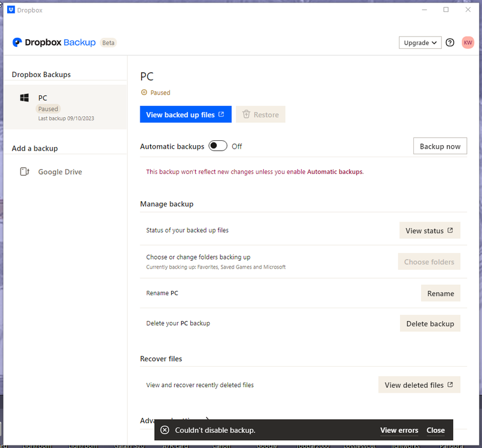Select Google Drive under Add a backup

click(60, 172)
